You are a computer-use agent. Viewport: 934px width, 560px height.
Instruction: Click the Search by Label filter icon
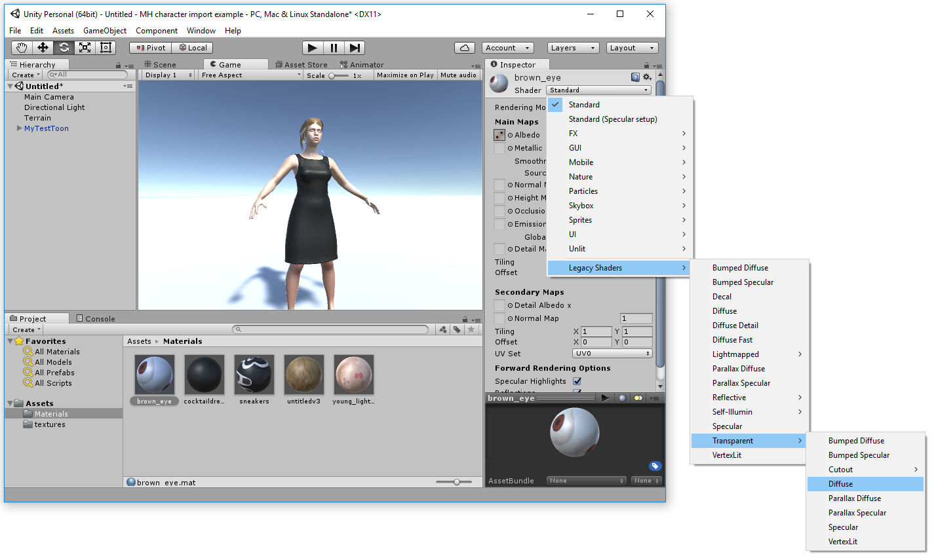[457, 329]
